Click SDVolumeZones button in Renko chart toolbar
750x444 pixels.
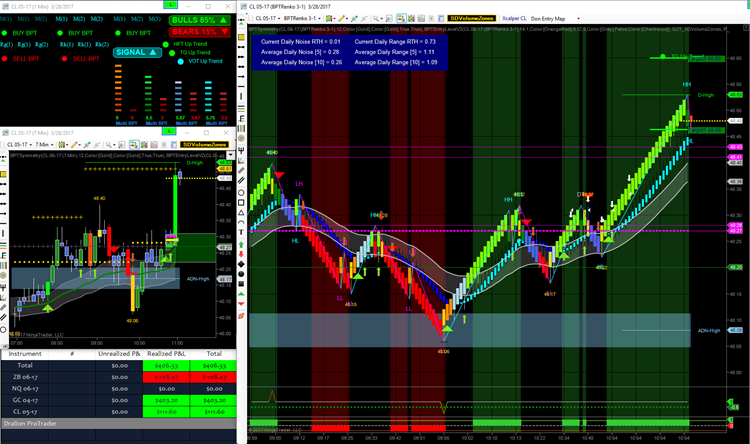pyautogui.click(x=472, y=18)
